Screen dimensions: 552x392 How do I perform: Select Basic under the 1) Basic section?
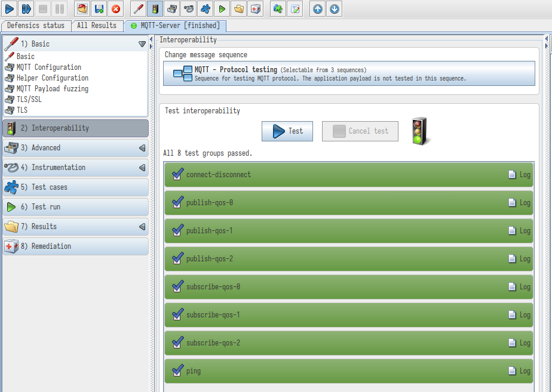[25, 57]
